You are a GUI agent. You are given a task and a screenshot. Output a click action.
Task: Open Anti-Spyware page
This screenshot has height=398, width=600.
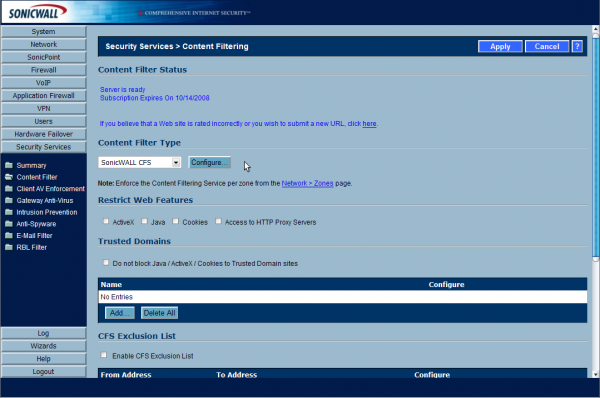tap(36, 224)
